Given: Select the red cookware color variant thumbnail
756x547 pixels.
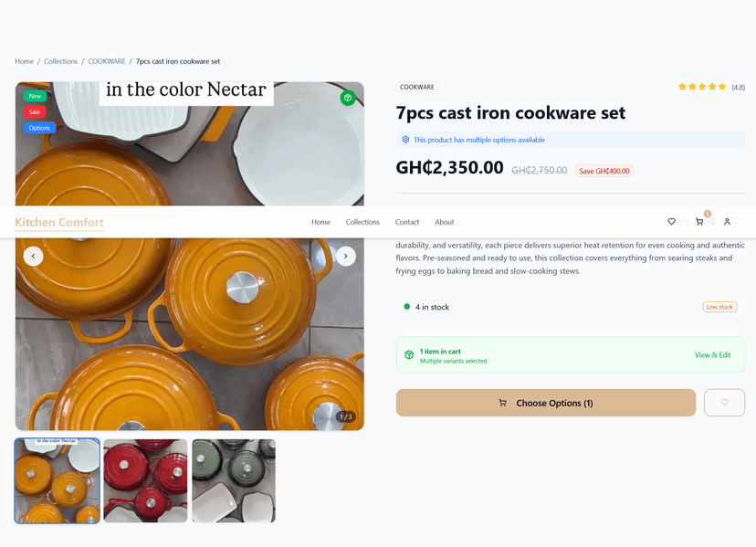Looking at the screenshot, I should coord(145,480).
